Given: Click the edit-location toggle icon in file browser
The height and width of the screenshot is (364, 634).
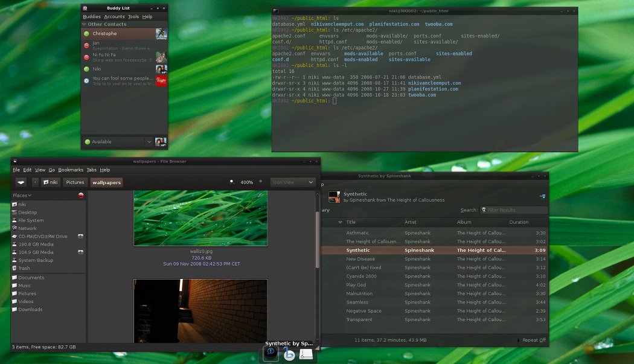Looking at the screenshot, I should (21, 182).
